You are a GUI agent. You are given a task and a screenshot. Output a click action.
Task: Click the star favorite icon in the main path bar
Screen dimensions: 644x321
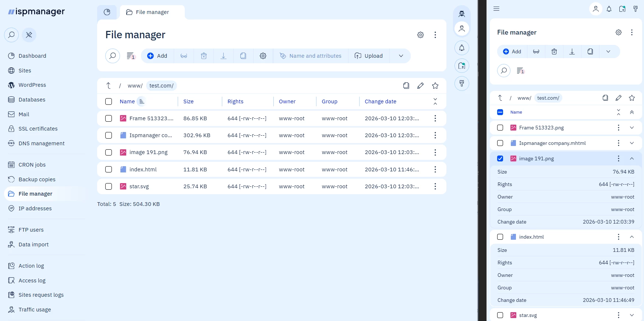tap(435, 86)
